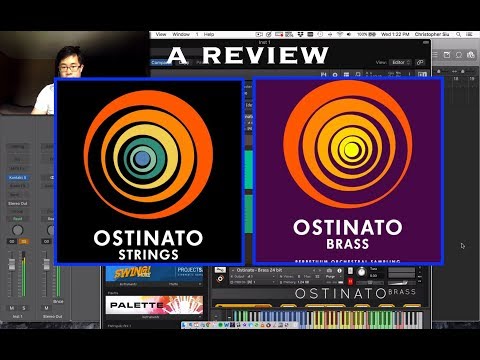Open the View menu in menu bar

point(161,34)
